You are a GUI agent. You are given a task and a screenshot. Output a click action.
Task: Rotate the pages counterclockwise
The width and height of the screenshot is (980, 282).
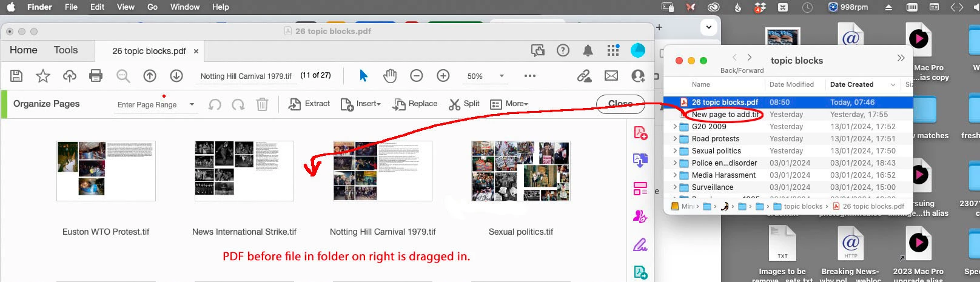[x=215, y=104]
